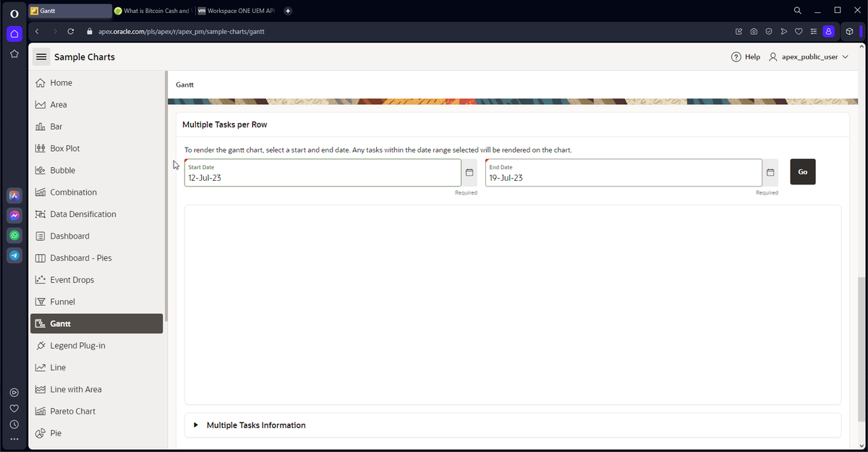Open the Pareto Chart page
Viewport: 868px width, 452px height.
coord(98,411)
